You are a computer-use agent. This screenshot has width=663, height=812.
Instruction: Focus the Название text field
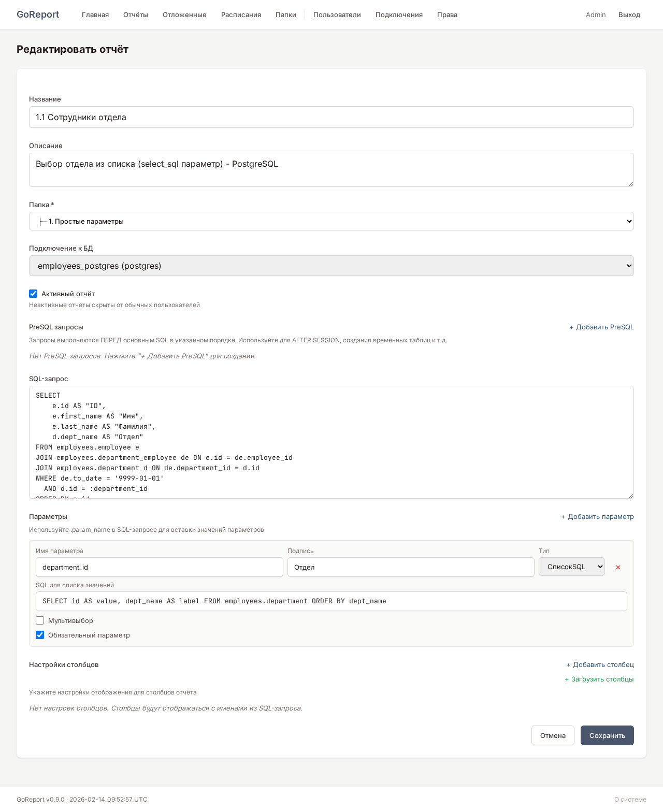click(331, 117)
